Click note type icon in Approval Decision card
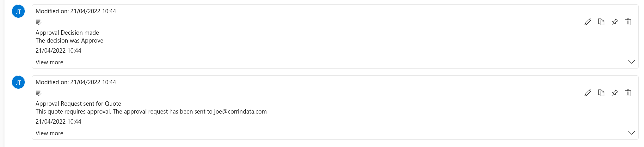This screenshot has height=147, width=644. click(x=39, y=22)
